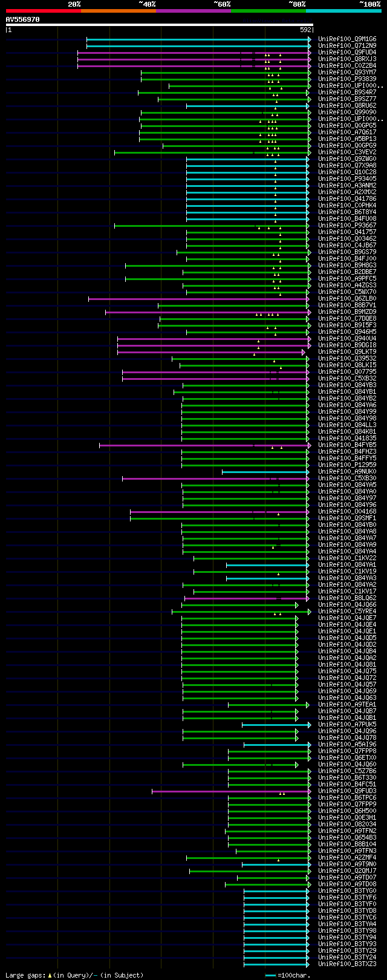The width and height of the screenshot is (387, 980).
Task: Click the Large gaps legend text
Action: 74,975
